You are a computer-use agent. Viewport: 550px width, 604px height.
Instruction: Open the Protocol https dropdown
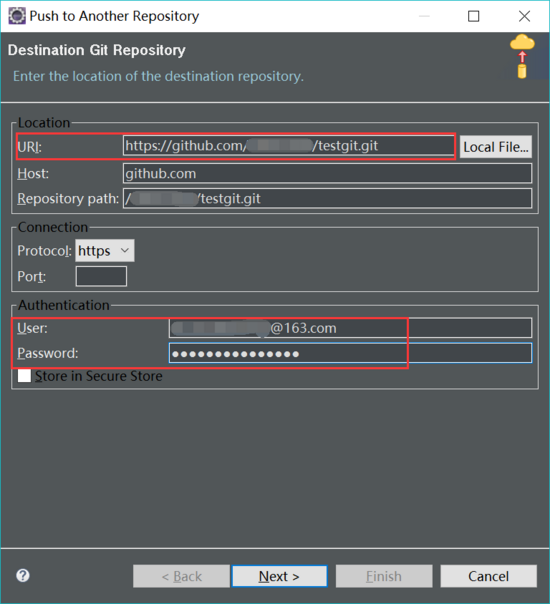coord(105,251)
